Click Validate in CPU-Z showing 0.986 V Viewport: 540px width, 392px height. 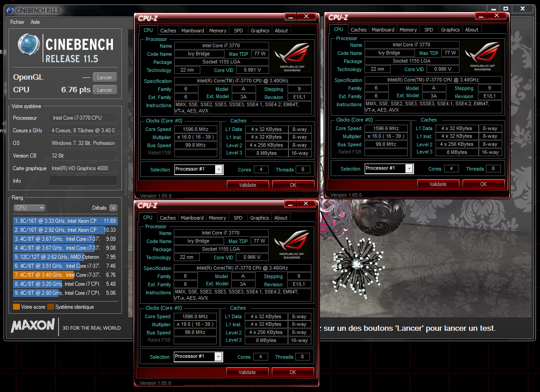[x=438, y=184]
